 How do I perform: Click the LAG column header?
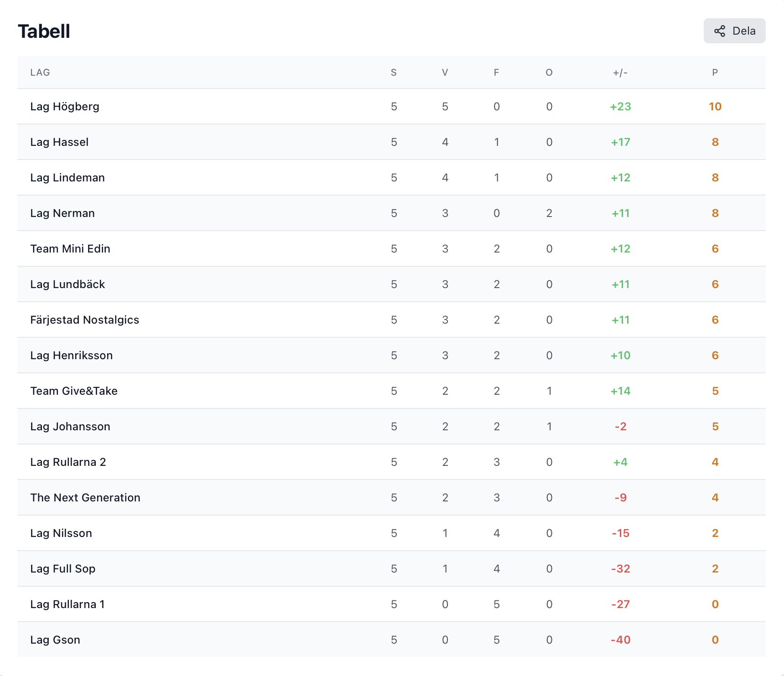point(40,72)
